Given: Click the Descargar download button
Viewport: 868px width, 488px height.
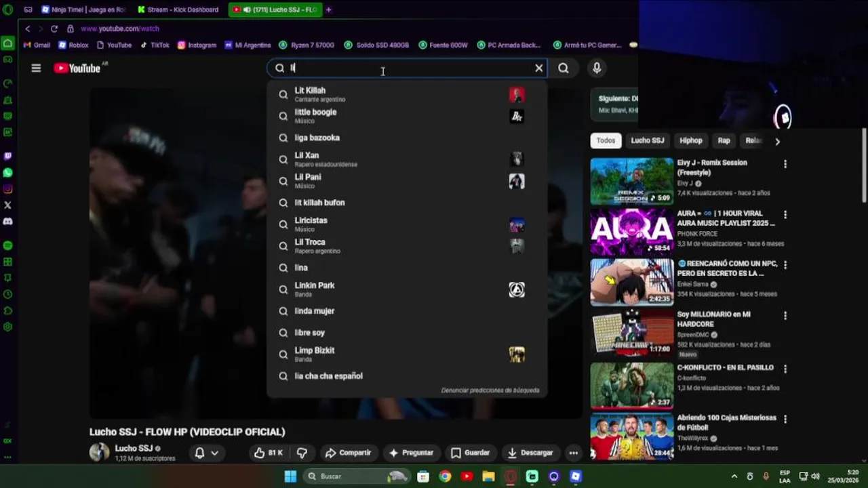Looking at the screenshot, I should 530,453.
